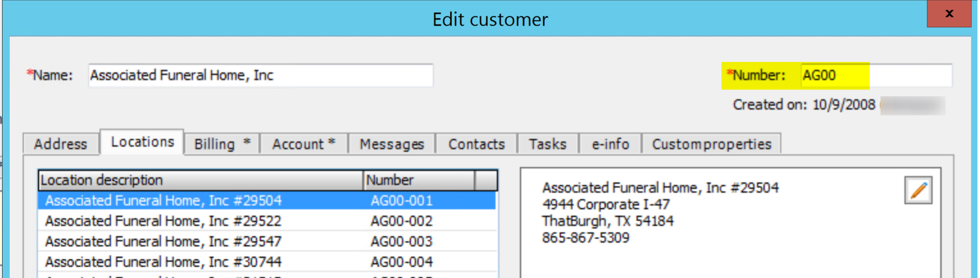Click the AG00-001 number cell
The image size is (980, 278).
pyautogui.click(x=402, y=200)
